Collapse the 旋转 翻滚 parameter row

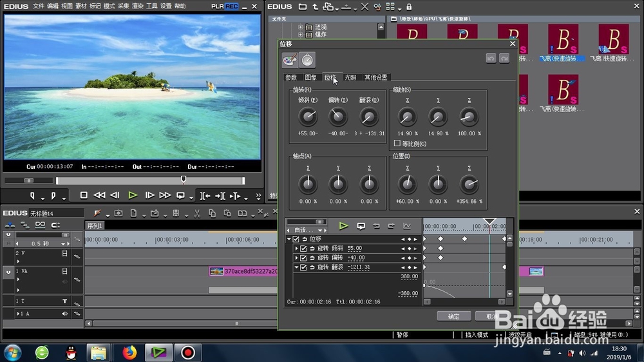click(296, 267)
